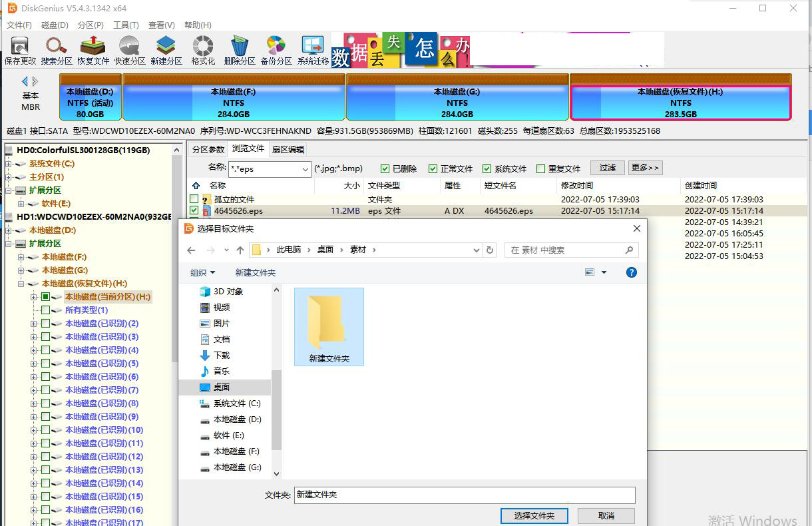The width and height of the screenshot is (812, 526).
Task: Expand the 本地磁盘(已识别)(5) tree node
Action: pyautogui.click(x=34, y=364)
